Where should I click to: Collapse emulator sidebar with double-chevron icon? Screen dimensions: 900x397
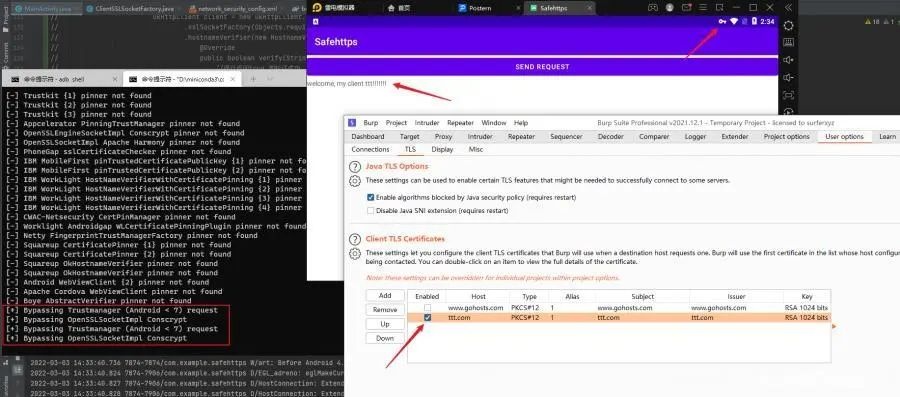pos(789,7)
